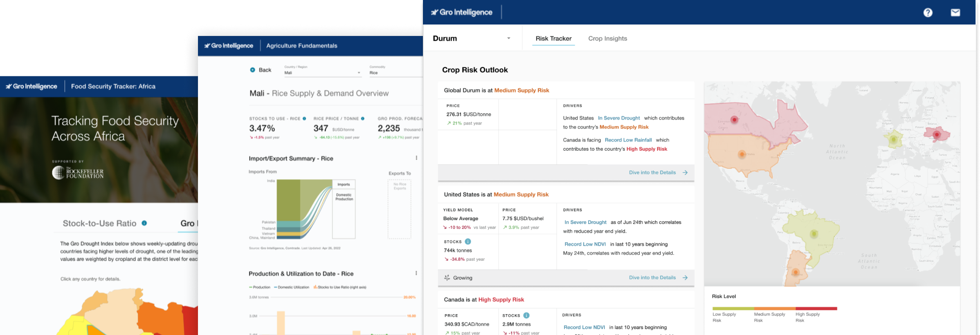Click the 2.9M tonnes stocks value
The image size is (980, 335).
tap(517, 324)
